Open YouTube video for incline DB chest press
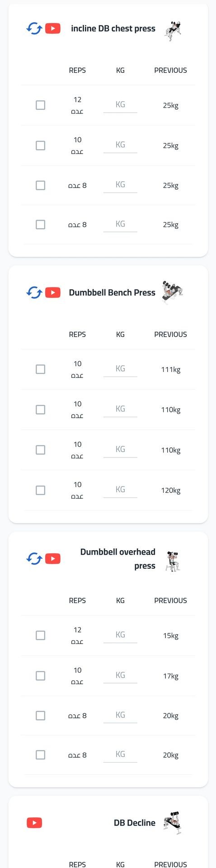This screenshot has height=868, width=216. 53,28
